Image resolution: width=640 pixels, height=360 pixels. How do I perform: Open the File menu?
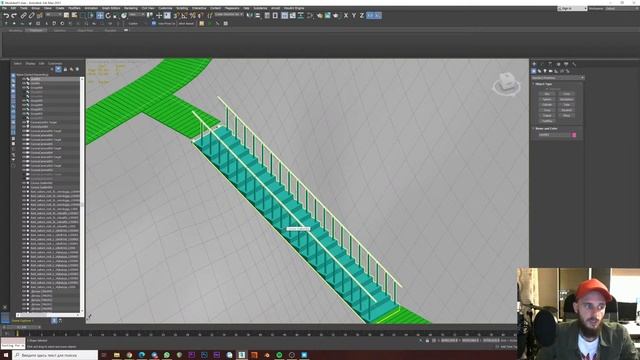click(x=4, y=8)
